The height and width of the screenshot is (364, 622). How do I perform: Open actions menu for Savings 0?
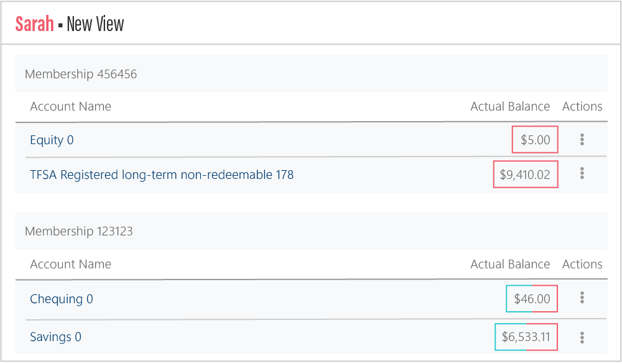pyautogui.click(x=582, y=337)
